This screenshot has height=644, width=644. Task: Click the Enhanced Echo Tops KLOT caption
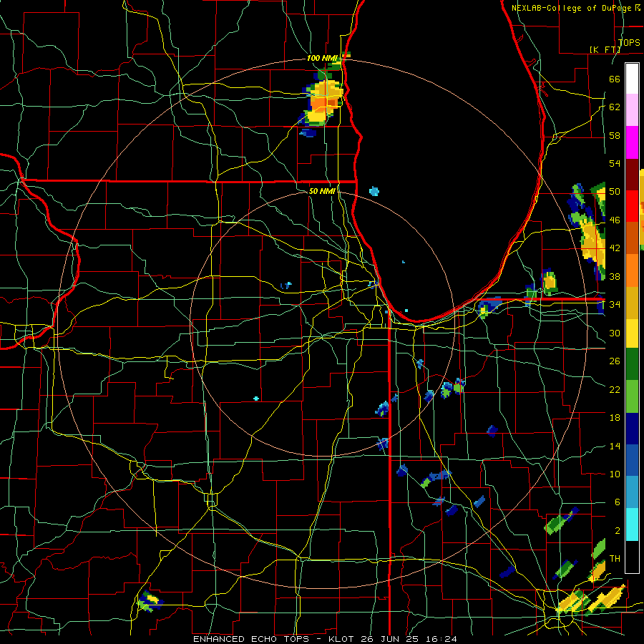tap(324, 639)
